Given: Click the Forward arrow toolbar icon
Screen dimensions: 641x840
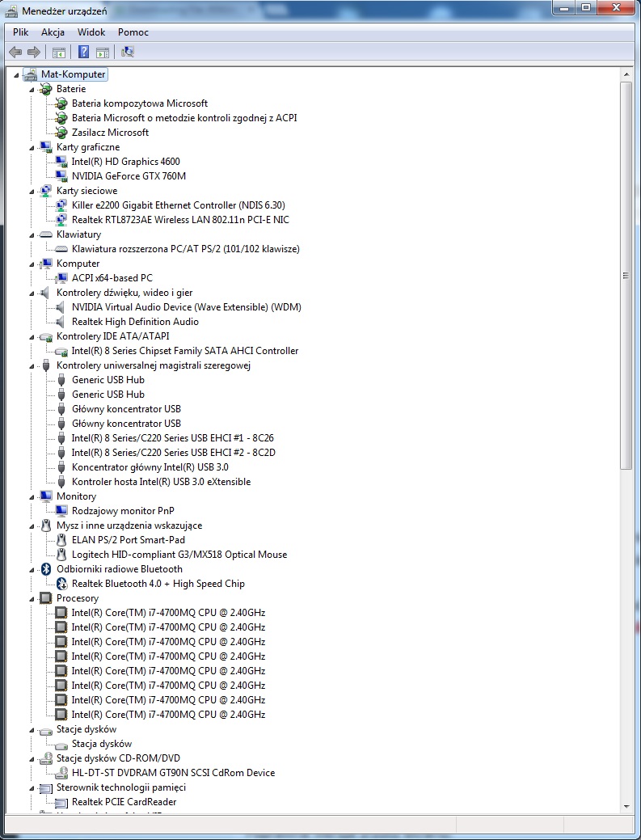Looking at the screenshot, I should click(34, 52).
